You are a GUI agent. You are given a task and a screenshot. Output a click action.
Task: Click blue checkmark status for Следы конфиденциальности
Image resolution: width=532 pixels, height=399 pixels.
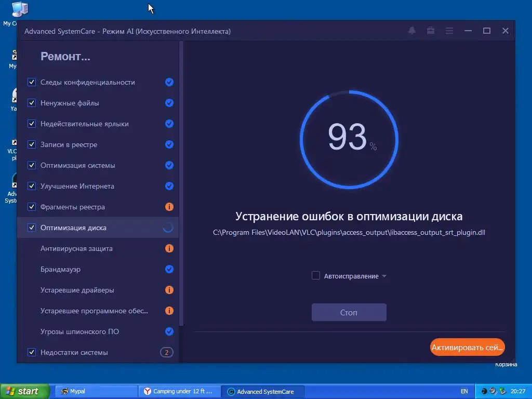coord(169,82)
